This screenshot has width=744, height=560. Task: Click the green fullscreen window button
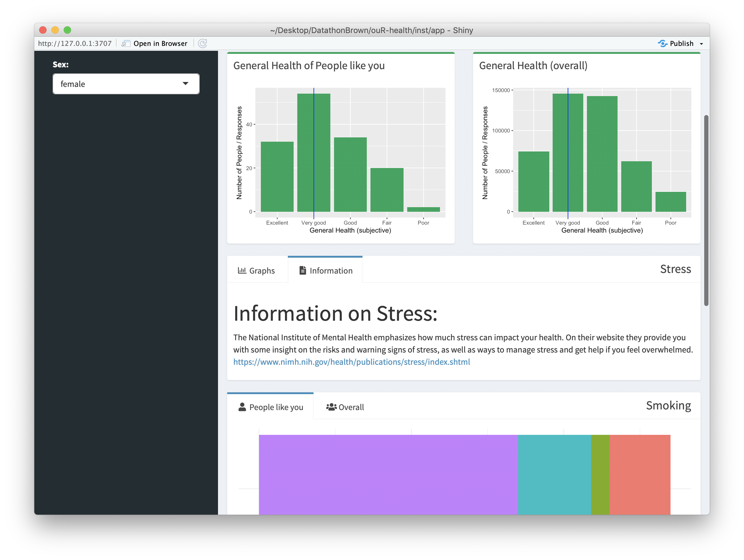point(67,30)
